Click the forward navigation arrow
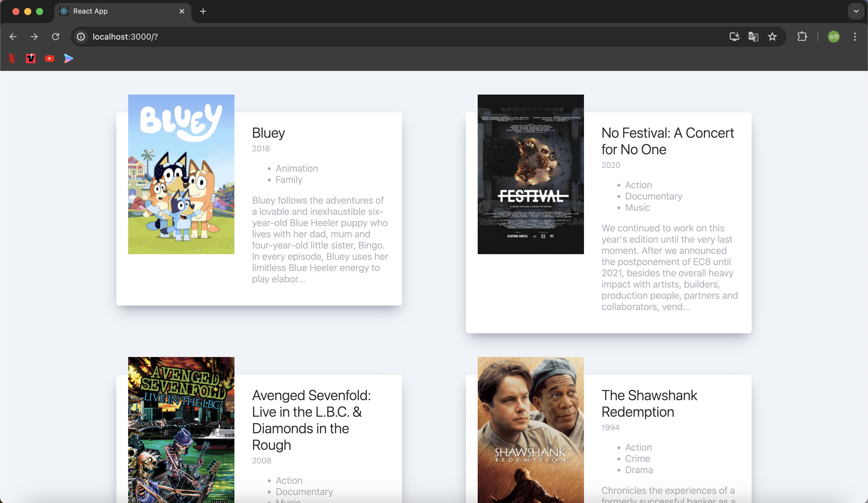The height and width of the screenshot is (503, 868). [x=34, y=37]
